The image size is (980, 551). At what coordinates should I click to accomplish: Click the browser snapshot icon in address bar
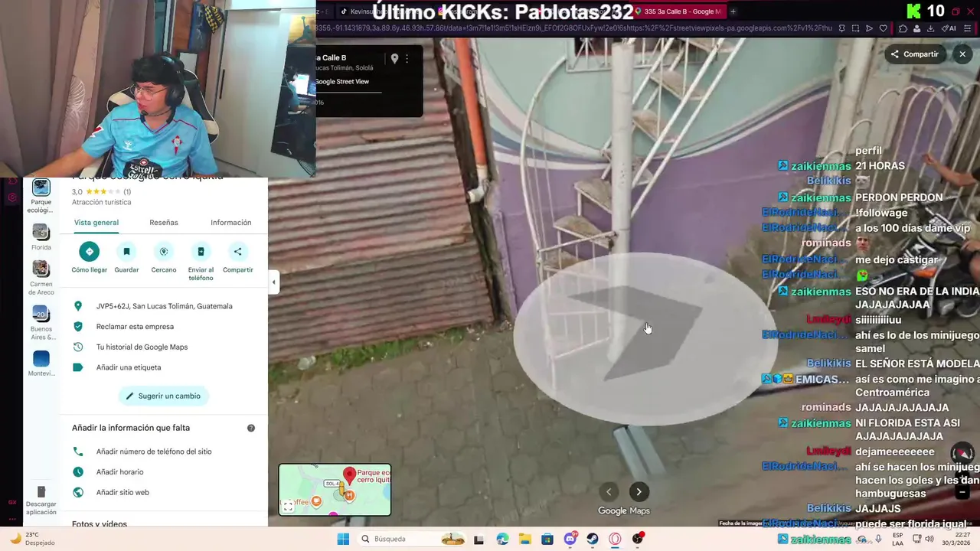(855, 28)
